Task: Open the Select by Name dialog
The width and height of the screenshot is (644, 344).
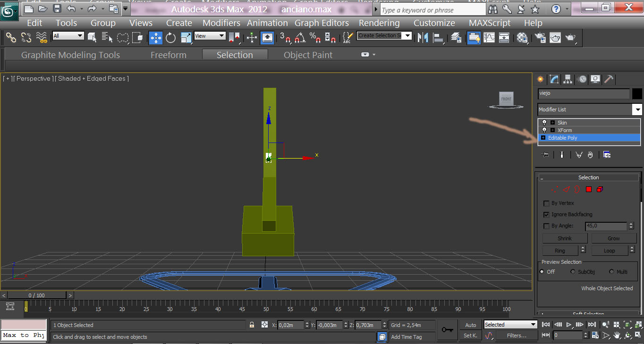Action: click(x=107, y=37)
